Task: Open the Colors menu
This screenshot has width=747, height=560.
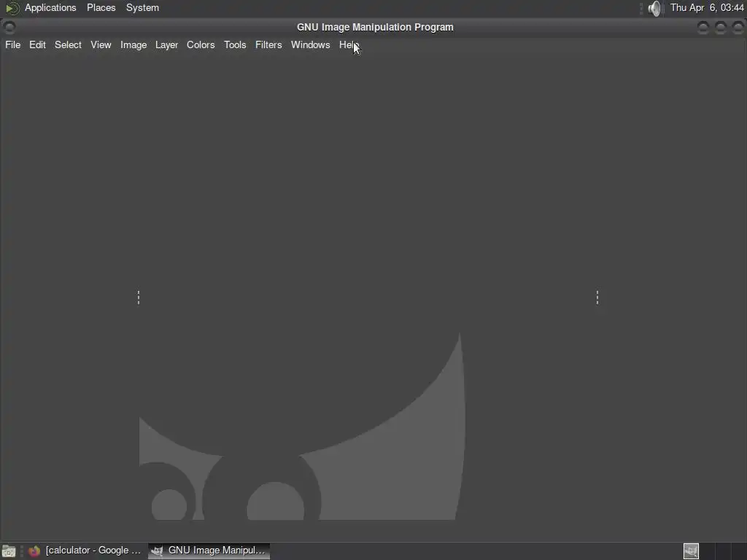Action: click(201, 44)
